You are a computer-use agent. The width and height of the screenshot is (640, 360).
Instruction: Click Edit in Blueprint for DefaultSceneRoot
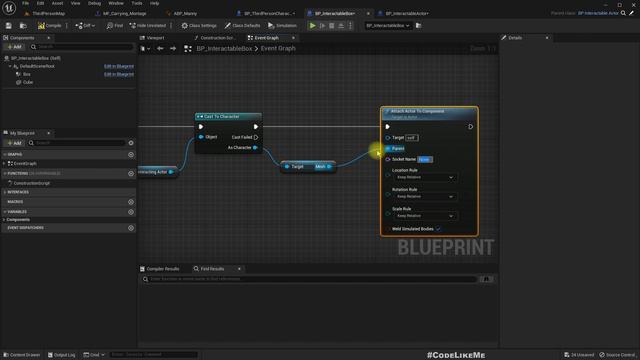(119, 66)
